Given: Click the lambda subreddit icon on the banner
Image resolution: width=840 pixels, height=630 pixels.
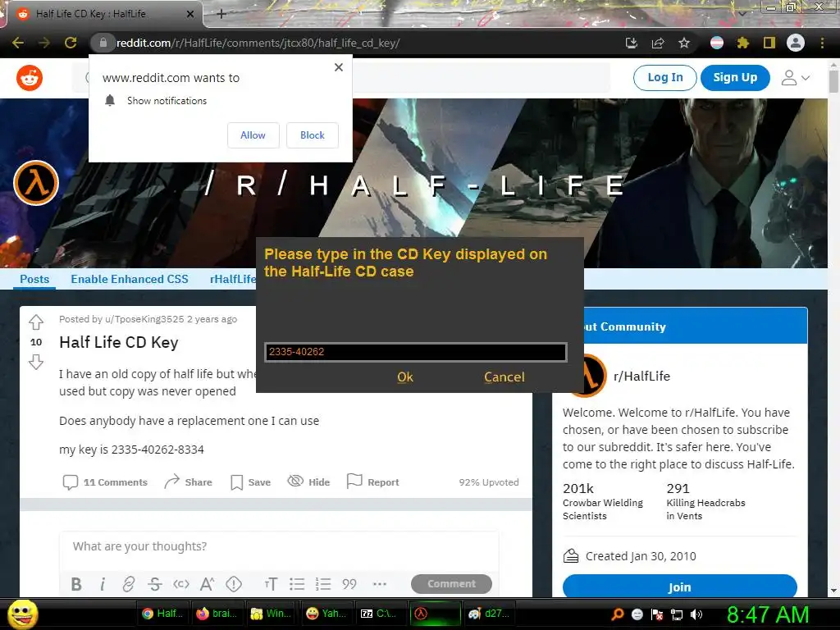Looking at the screenshot, I should pyautogui.click(x=36, y=183).
